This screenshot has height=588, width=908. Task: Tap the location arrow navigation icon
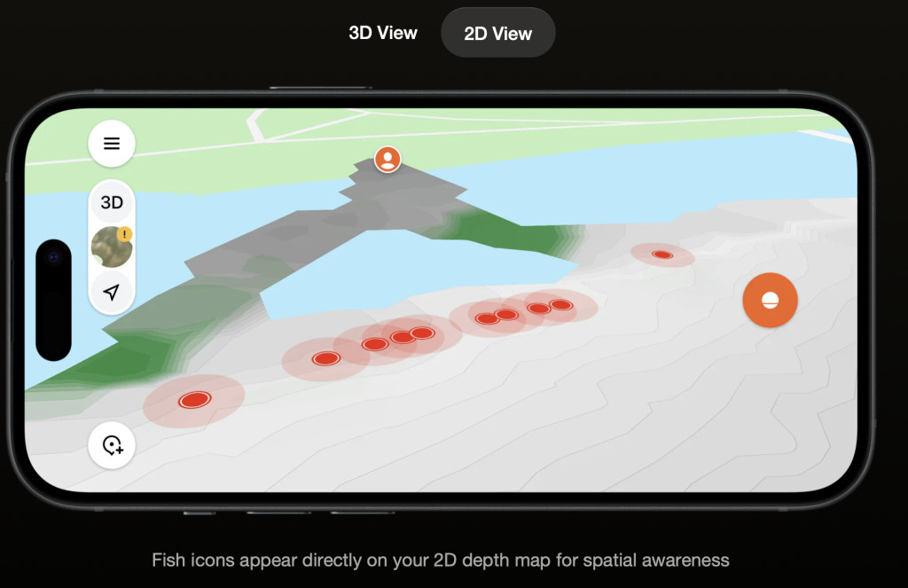112,292
